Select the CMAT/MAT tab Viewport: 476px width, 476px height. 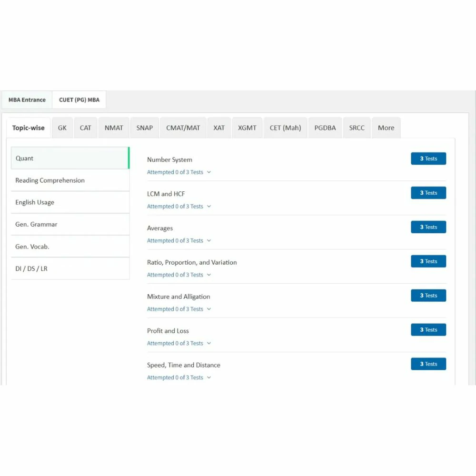(183, 128)
